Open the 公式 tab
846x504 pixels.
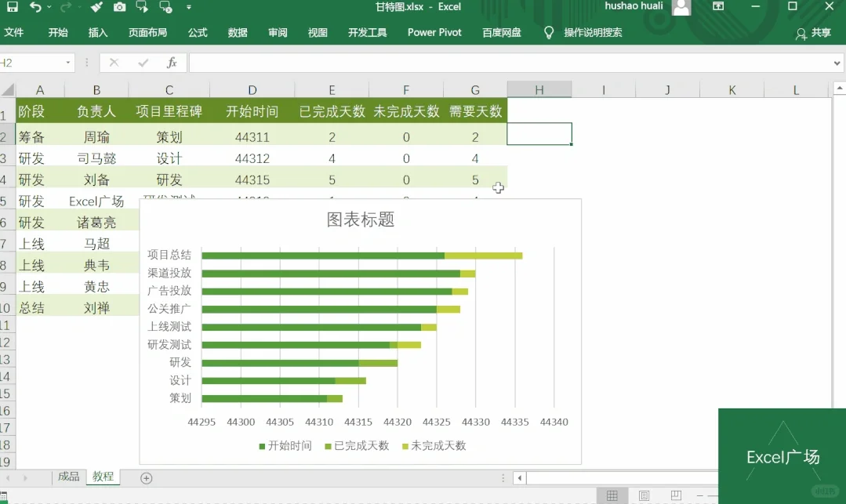198,32
